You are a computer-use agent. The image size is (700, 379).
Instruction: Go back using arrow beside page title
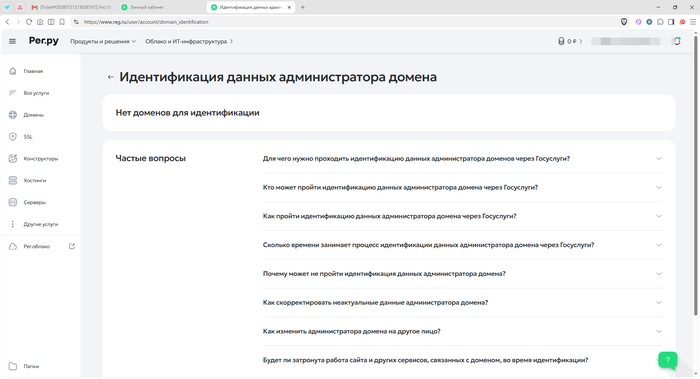click(110, 77)
